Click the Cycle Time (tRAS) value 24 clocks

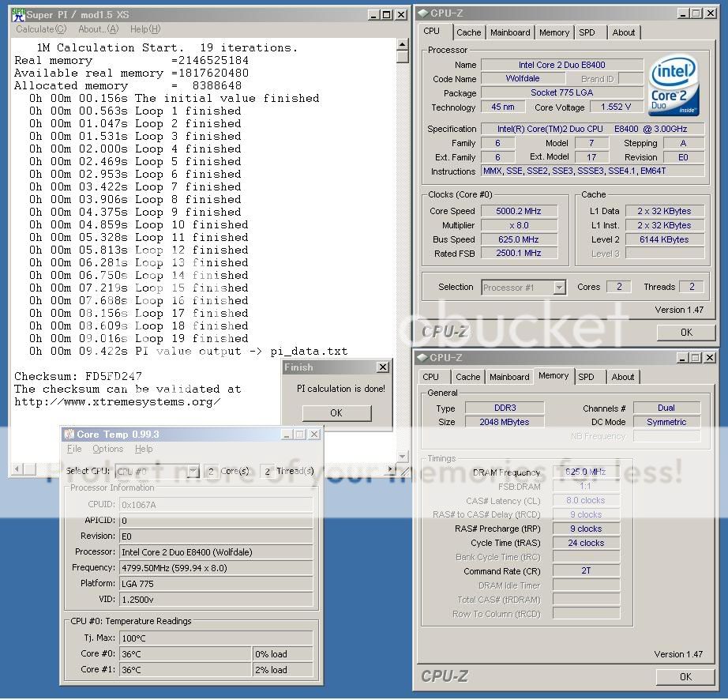586,543
